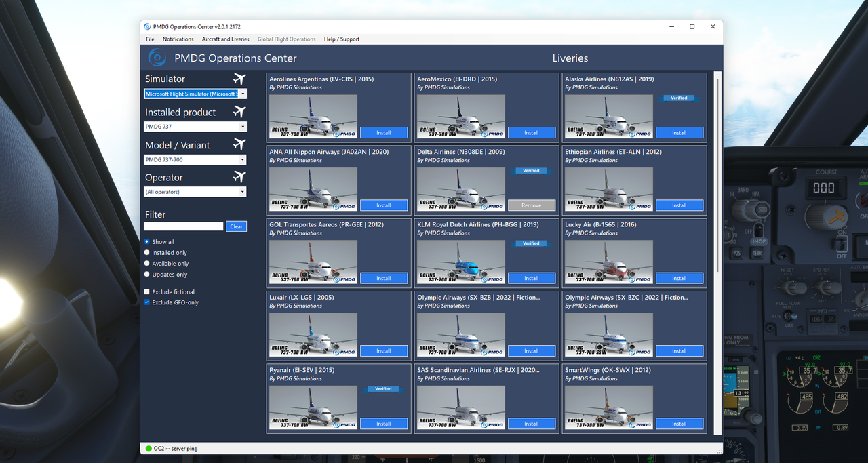Click the Ethiopian Airlines aircraft thumbnail

[609, 189]
